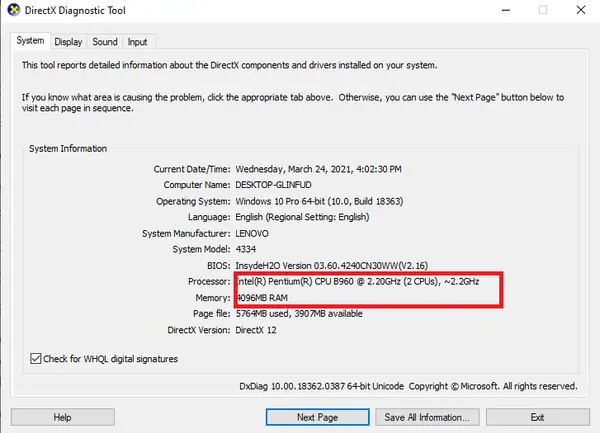Open the Input tab
This screenshot has height=433, width=600.
[x=137, y=42]
